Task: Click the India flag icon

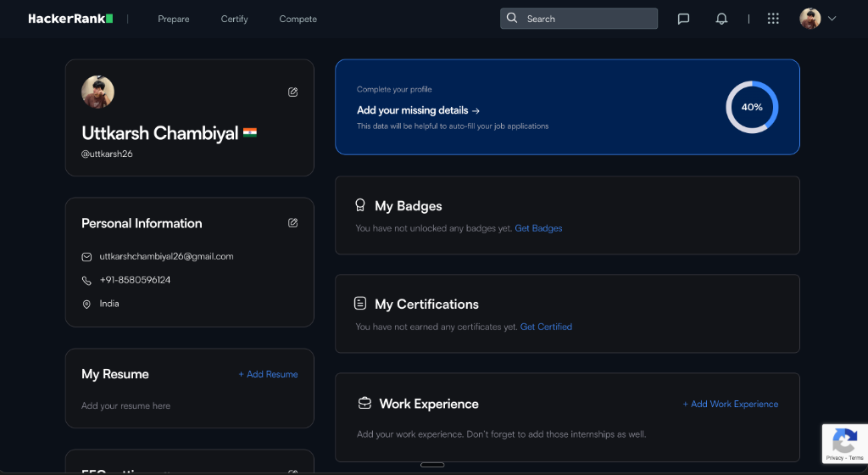Action: (250, 133)
